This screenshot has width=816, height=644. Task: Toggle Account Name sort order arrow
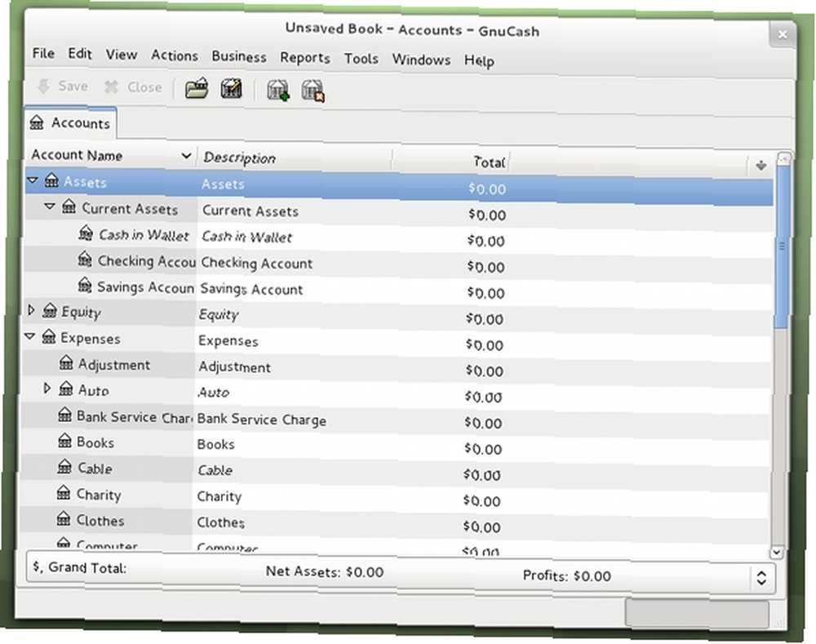[186, 156]
